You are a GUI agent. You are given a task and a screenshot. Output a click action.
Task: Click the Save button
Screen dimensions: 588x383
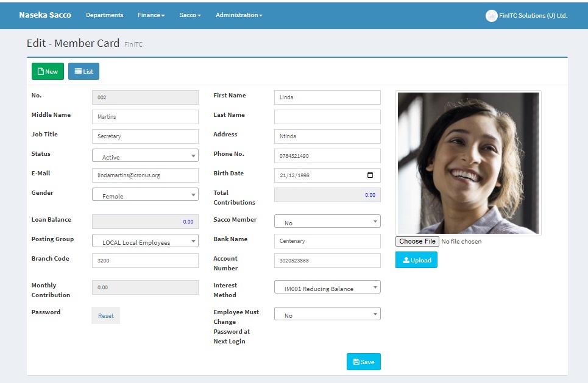363,362
